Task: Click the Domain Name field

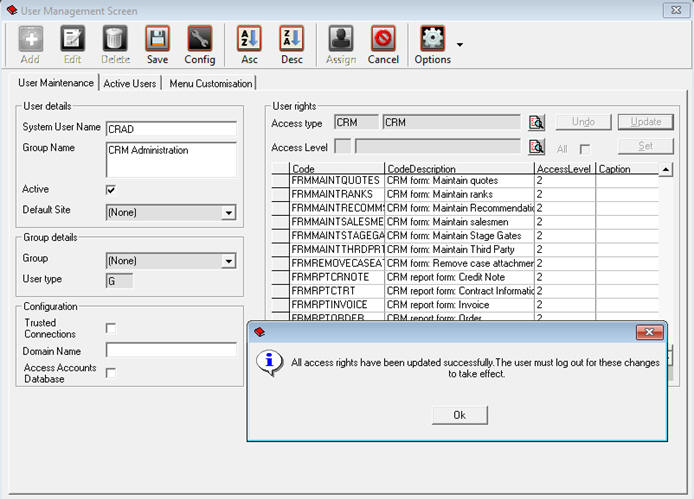Action: [171, 350]
